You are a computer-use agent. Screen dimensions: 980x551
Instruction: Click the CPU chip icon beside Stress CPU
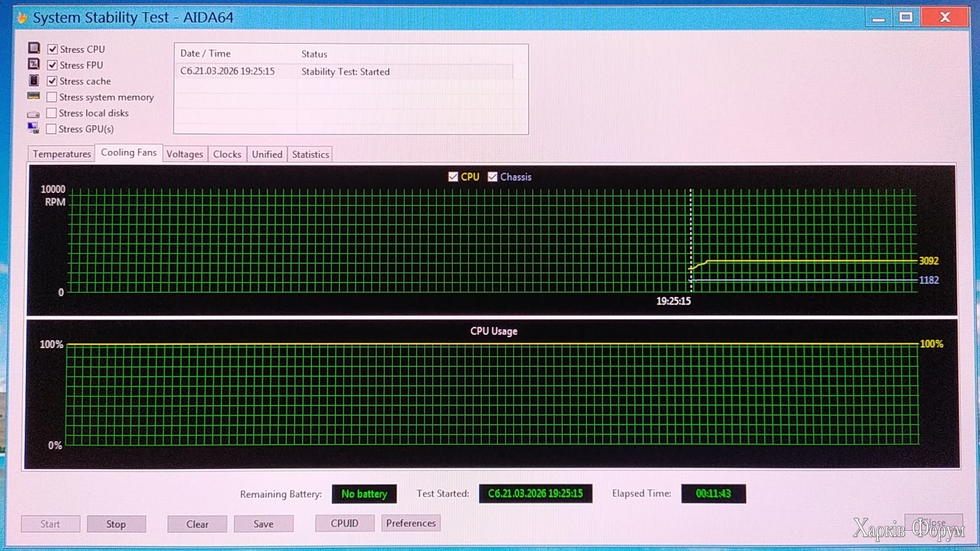point(34,48)
